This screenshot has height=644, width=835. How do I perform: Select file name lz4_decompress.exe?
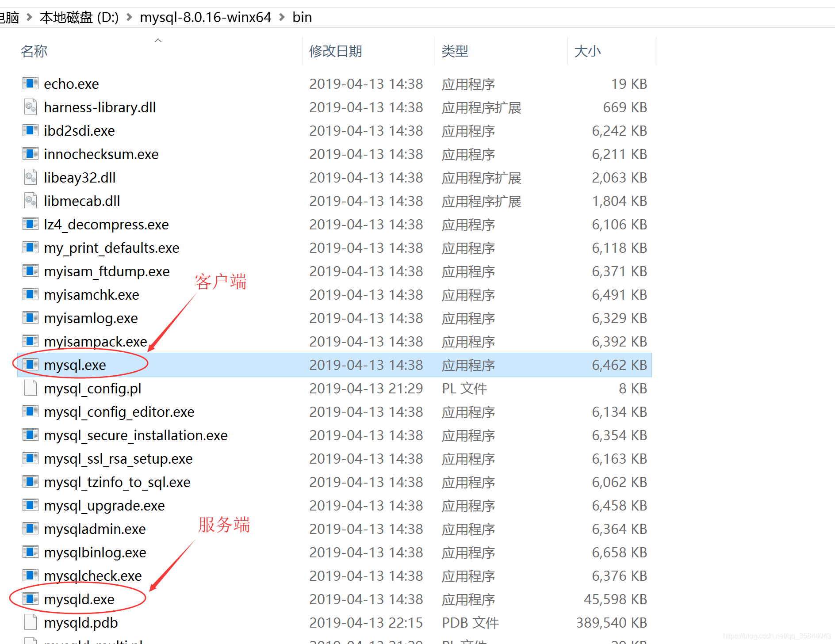coord(106,225)
